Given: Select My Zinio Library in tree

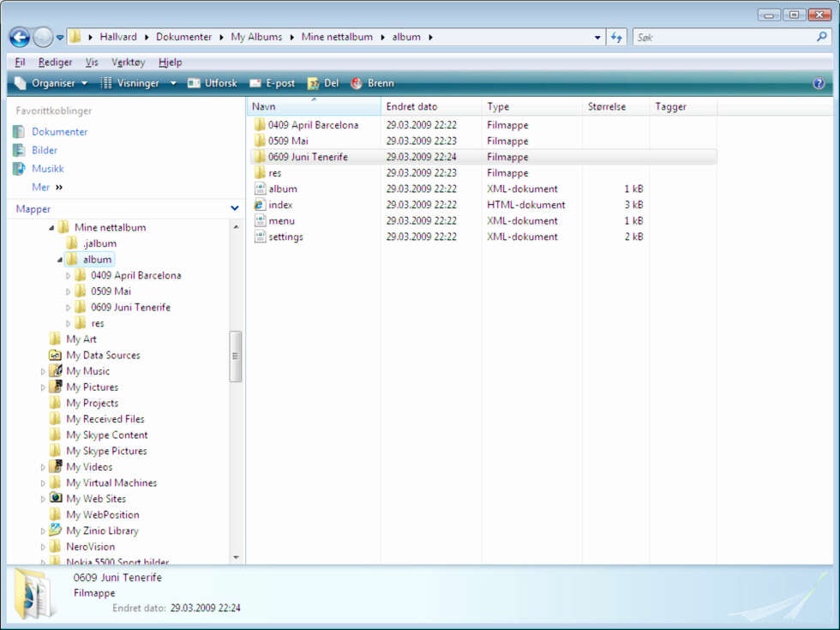Looking at the screenshot, I should (x=102, y=531).
